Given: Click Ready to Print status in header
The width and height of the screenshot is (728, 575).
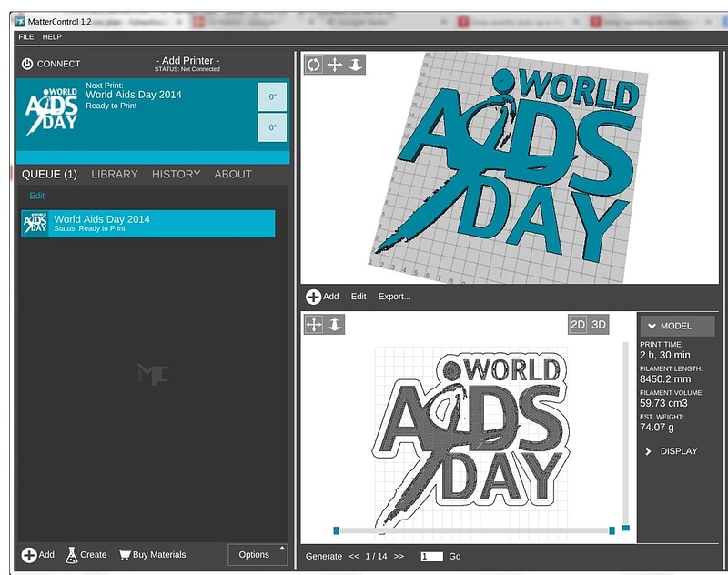Looking at the screenshot, I should click(111, 106).
